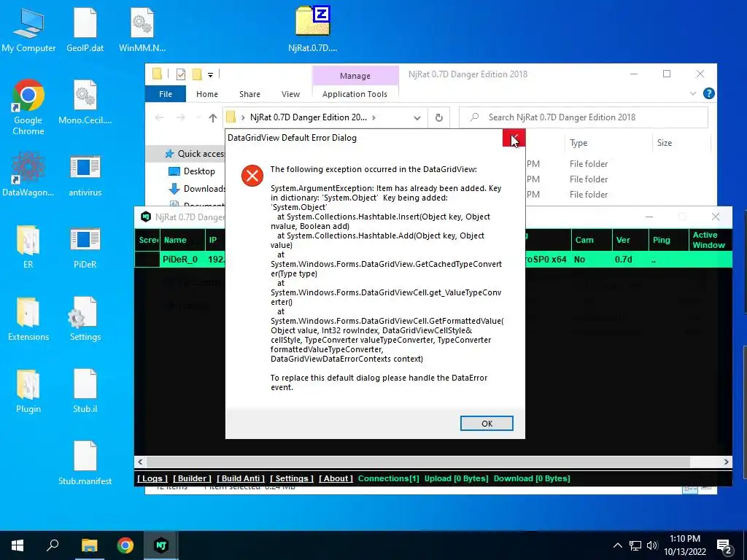Open the File tab in Explorer

click(166, 94)
